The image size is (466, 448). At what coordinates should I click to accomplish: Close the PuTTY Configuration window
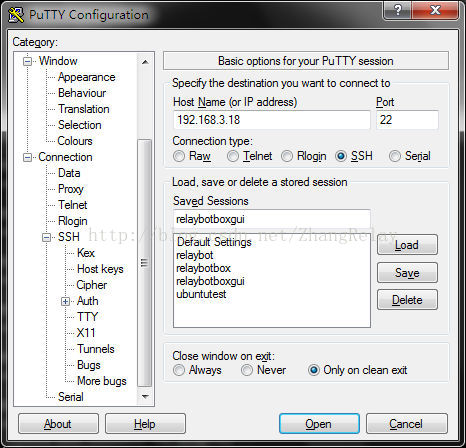point(435,10)
